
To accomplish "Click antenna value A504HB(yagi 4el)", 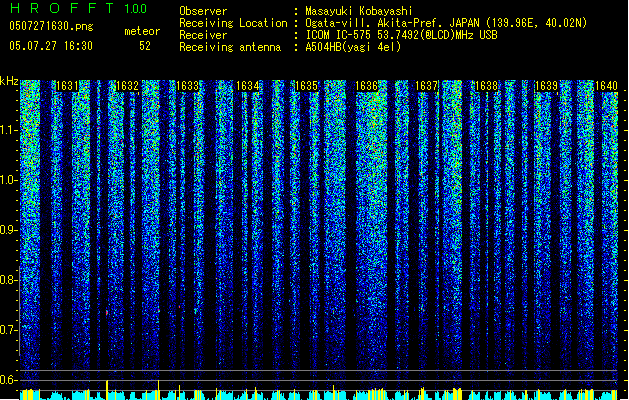I will click(x=353, y=47).
